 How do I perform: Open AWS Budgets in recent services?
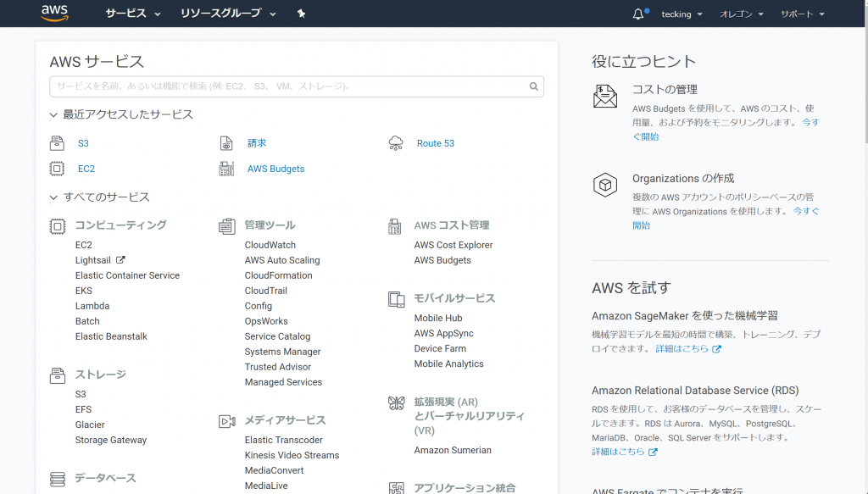(275, 169)
